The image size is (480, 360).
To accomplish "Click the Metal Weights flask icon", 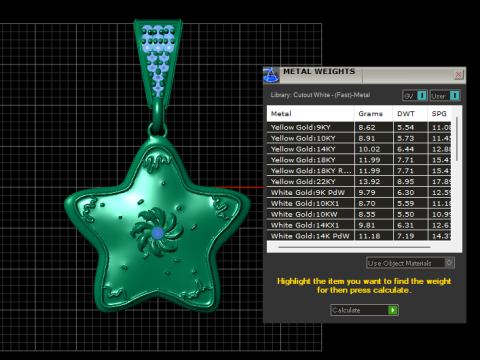I will tap(271, 75).
